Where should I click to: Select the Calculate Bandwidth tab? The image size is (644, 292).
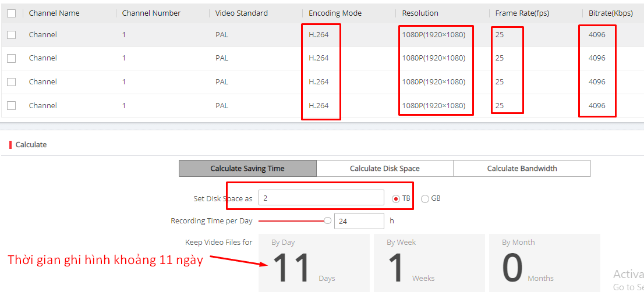pos(522,169)
